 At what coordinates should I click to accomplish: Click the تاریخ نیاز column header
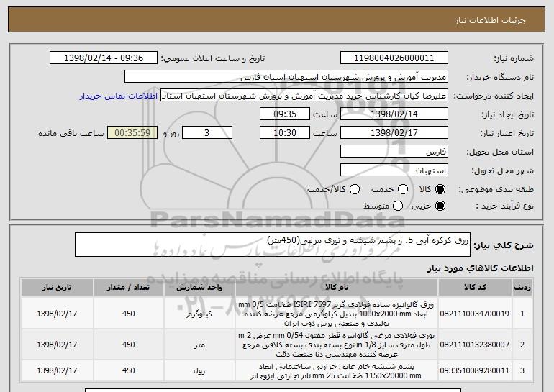[x=57, y=288]
